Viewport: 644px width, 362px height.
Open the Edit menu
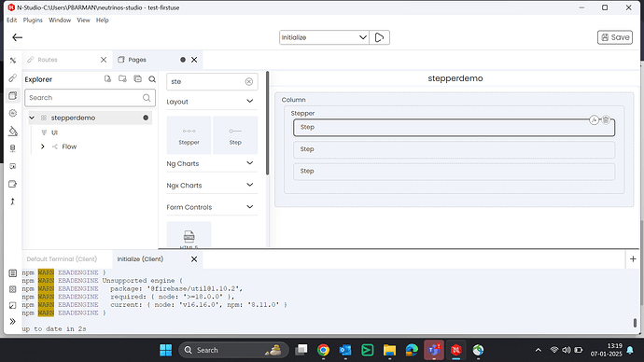tap(11, 21)
